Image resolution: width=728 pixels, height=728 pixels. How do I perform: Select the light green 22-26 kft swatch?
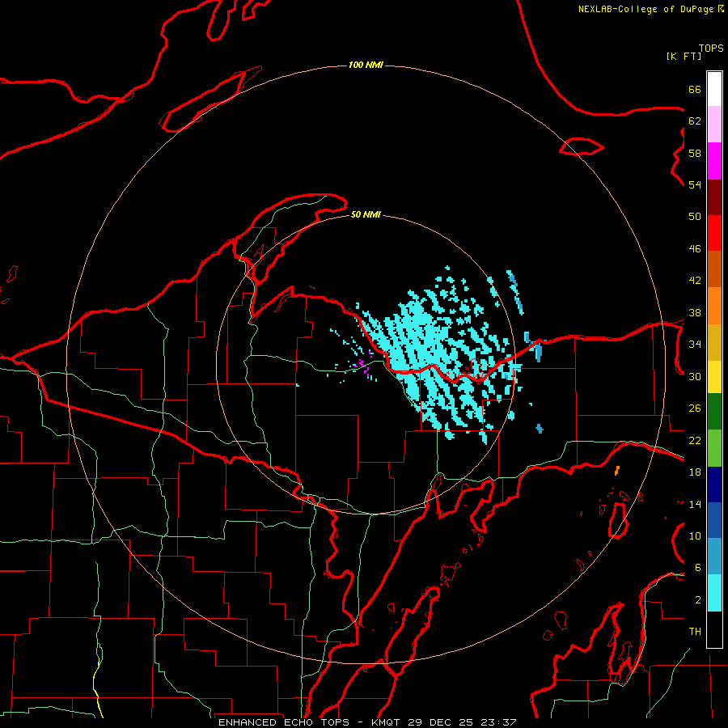[714, 448]
